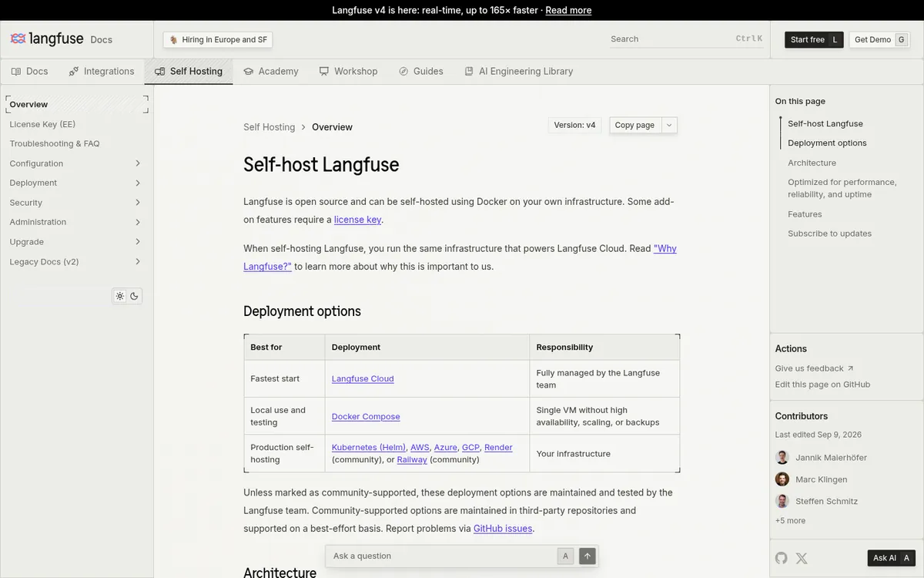Click the Ask AI button
The width and height of the screenshot is (924, 578).
pyautogui.click(x=892, y=558)
